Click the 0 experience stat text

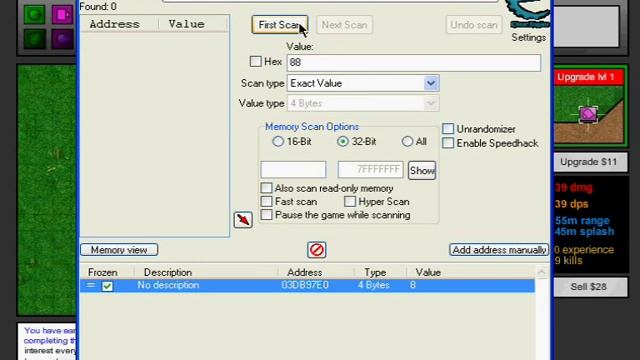[x=584, y=249]
